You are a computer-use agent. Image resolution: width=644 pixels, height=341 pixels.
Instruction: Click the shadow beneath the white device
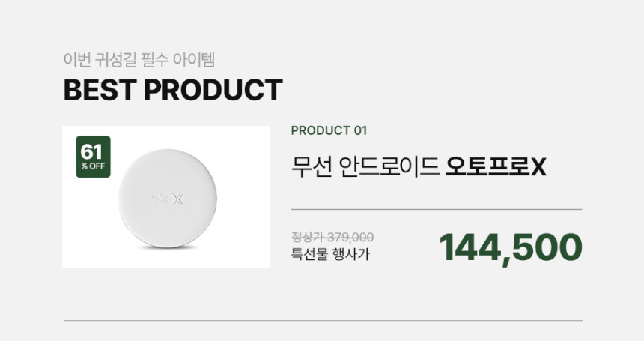(166, 247)
